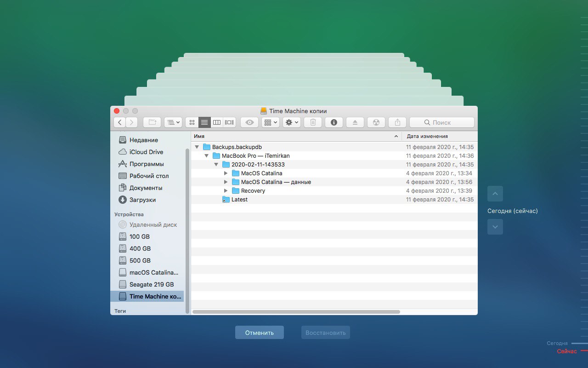Image resolution: width=588 pixels, height=368 pixels.
Task: Open Недавние in the sidebar
Action: pyautogui.click(x=147, y=140)
